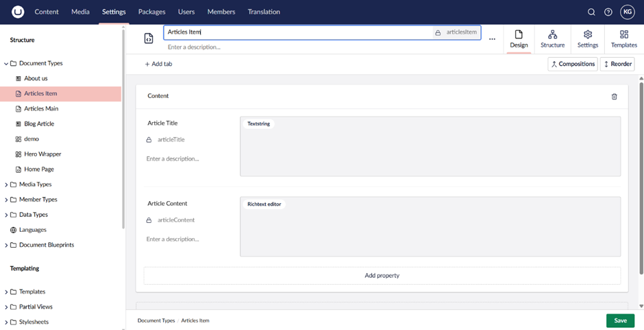This screenshot has height=330, width=644.
Task: Unlock the articleContent alias lock icon
Action: pyautogui.click(x=149, y=220)
